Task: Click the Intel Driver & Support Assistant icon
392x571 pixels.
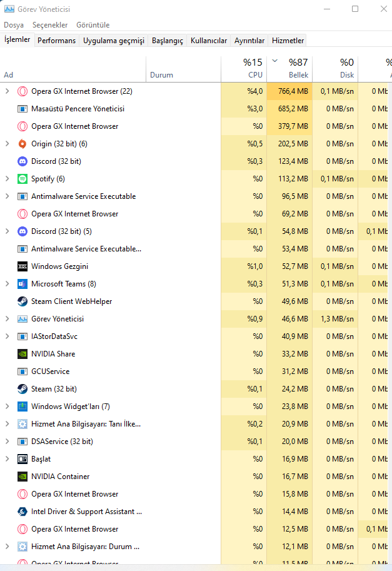Action: (23, 512)
